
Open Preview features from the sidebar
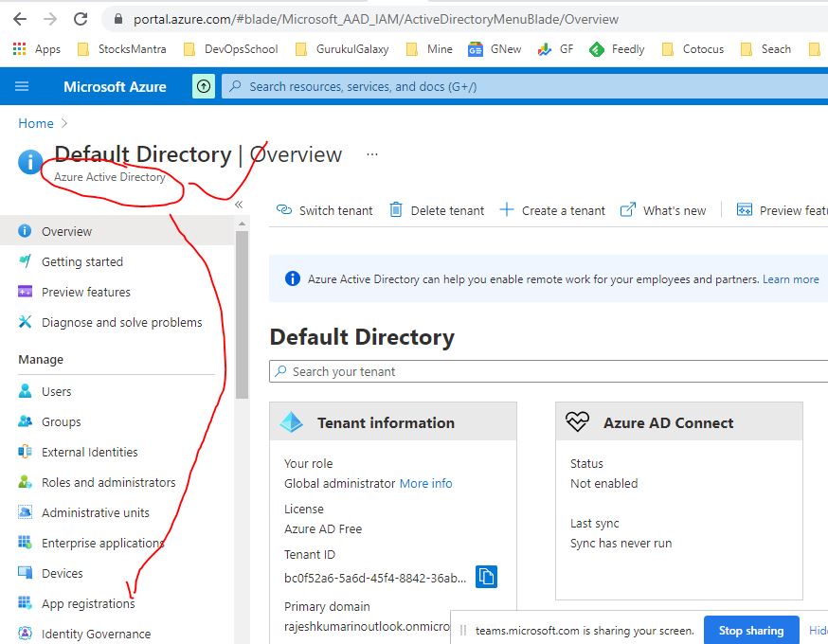pyautogui.click(x=85, y=292)
